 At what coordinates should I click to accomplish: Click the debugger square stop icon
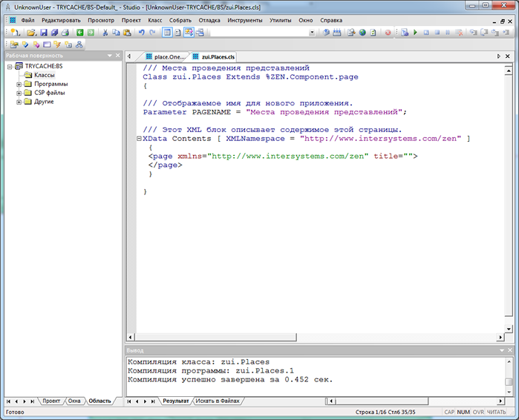click(437, 33)
